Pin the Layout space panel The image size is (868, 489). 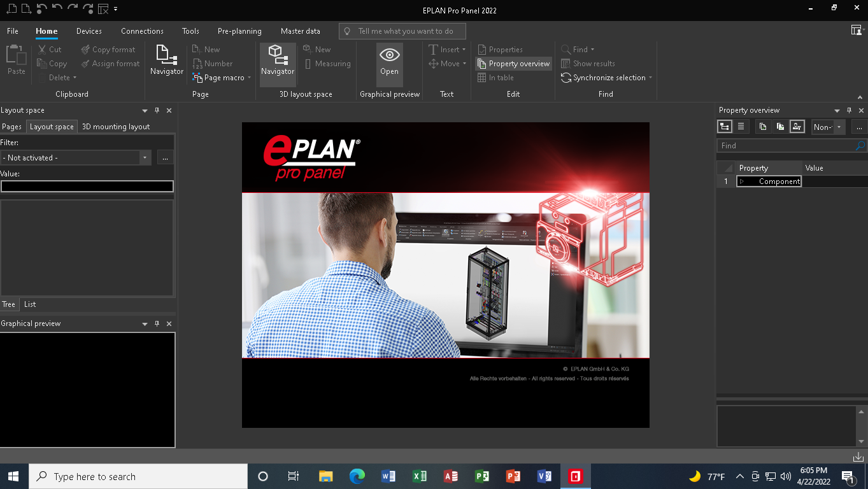(x=157, y=110)
